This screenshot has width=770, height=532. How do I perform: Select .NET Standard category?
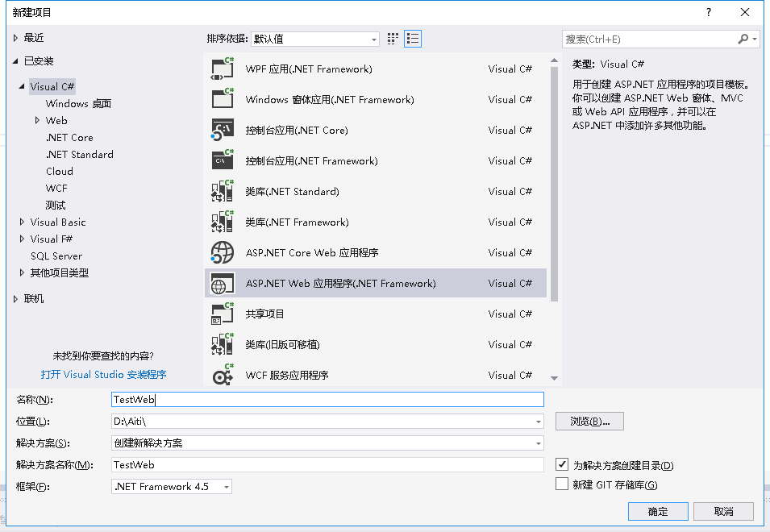[80, 154]
